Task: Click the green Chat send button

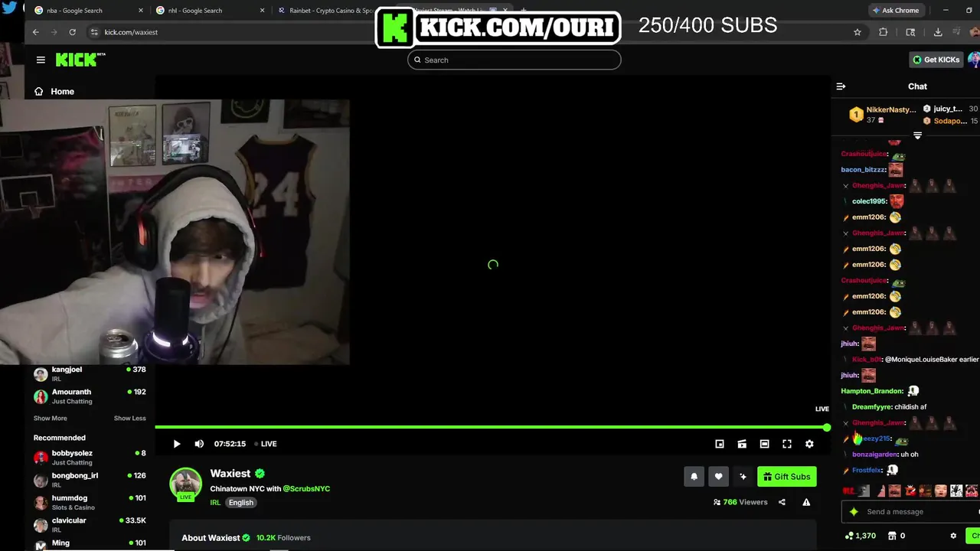Action: click(x=973, y=536)
